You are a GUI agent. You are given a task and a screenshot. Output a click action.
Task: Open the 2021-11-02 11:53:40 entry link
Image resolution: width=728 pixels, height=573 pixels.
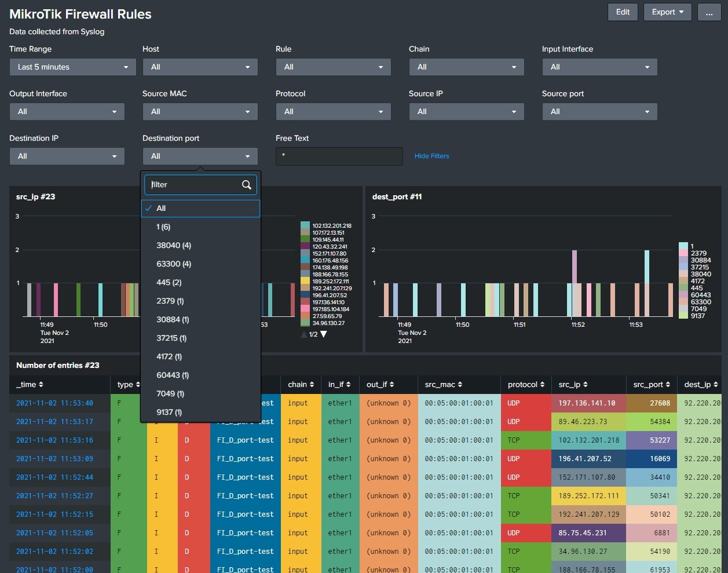(x=54, y=403)
